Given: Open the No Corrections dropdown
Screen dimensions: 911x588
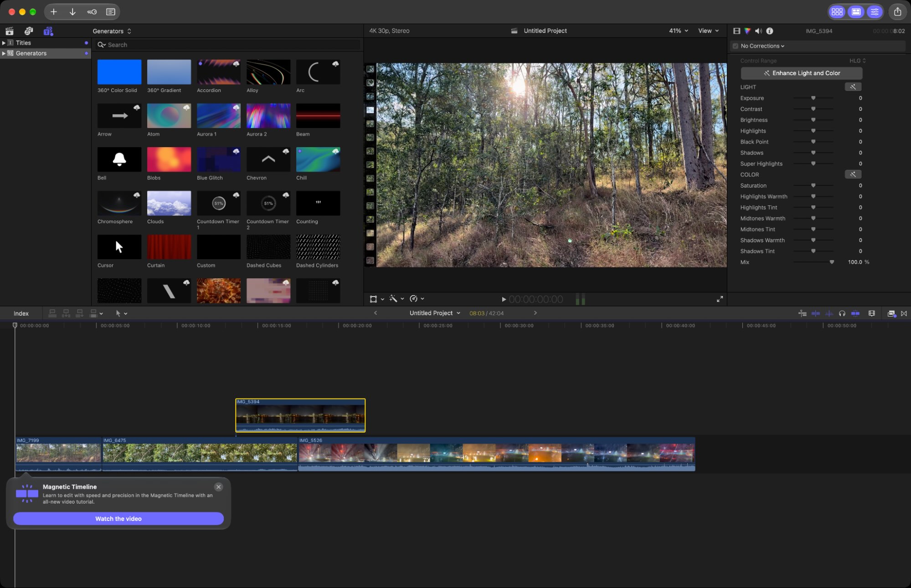Looking at the screenshot, I should click(x=762, y=46).
